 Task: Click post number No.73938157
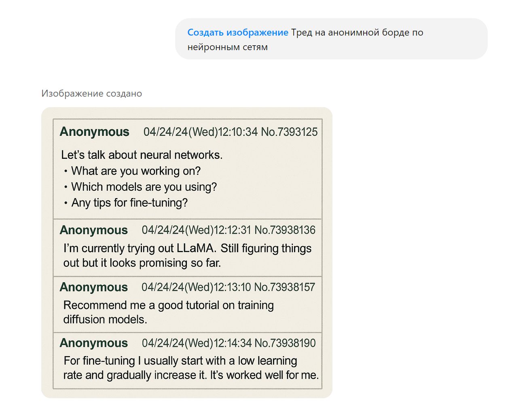click(285, 287)
